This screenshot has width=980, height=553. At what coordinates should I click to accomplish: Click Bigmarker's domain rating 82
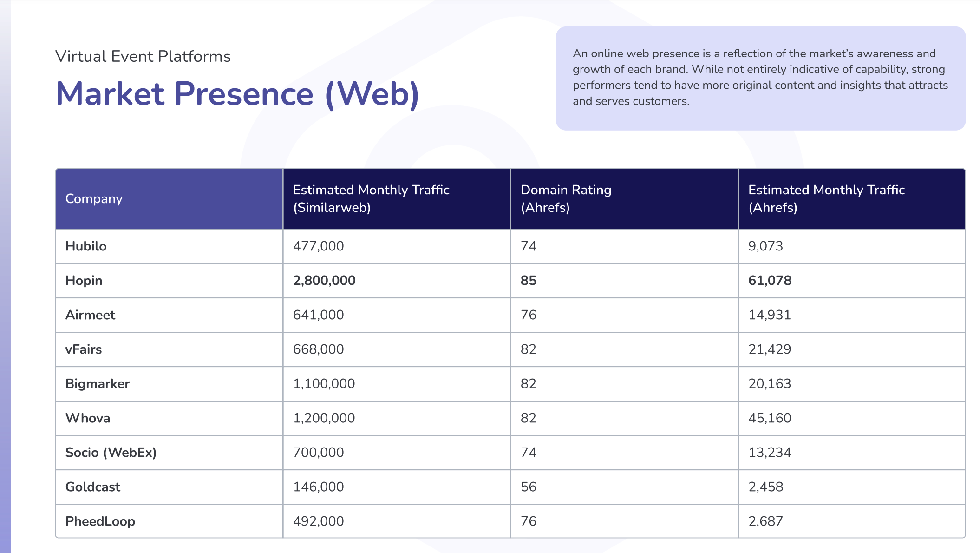[x=529, y=384]
